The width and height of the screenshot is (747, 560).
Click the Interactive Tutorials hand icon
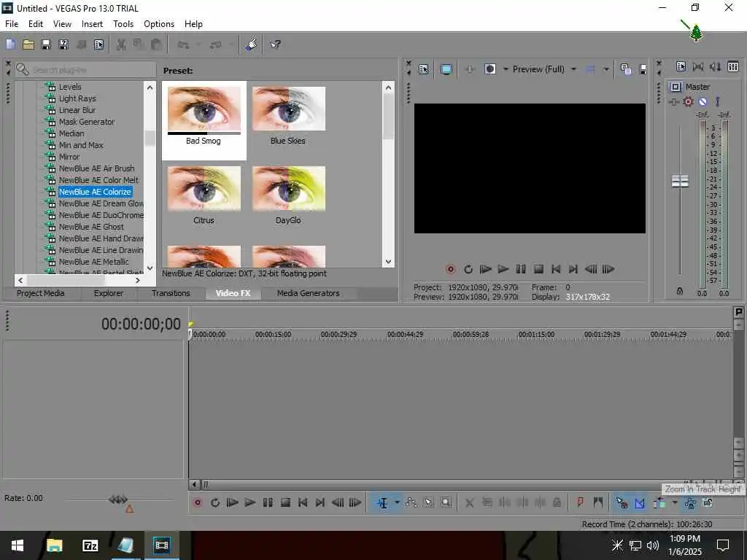tap(251, 44)
